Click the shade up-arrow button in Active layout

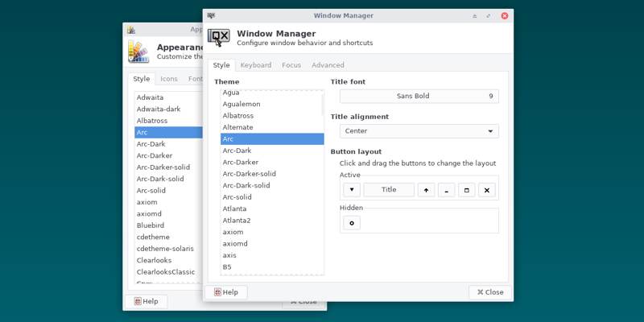[x=426, y=190]
